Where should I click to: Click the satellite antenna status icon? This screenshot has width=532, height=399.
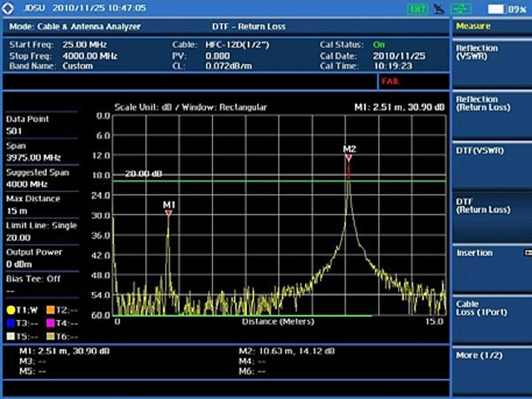coord(439,9)
